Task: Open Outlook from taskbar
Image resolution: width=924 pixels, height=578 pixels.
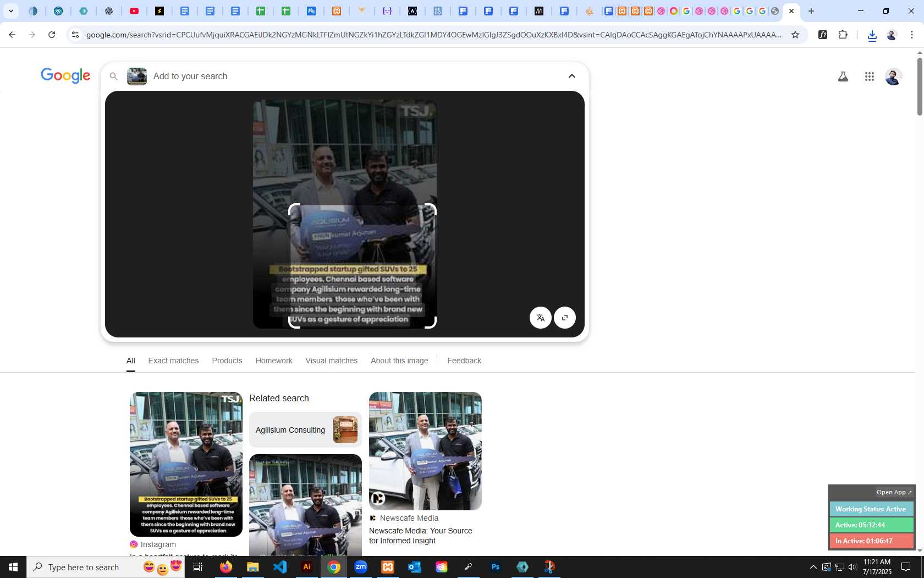Action: pos(415,567)
